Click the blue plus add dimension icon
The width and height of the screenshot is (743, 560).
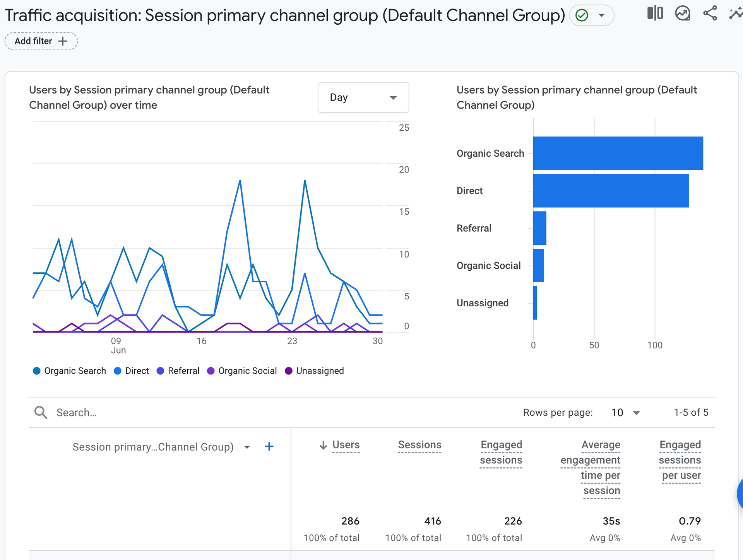click(269, 447)
